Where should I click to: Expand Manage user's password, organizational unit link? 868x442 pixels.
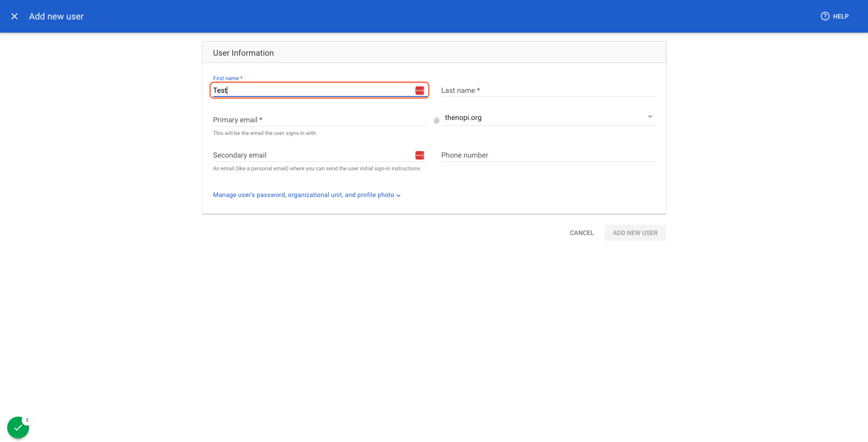pyautogui.click(x=307, y=195)
